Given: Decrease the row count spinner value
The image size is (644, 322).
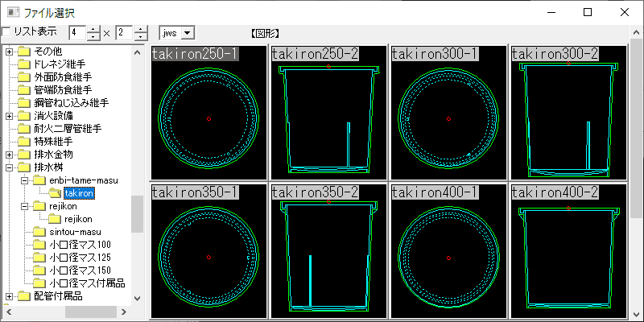Looking at the screenshot, I should 141,37.
